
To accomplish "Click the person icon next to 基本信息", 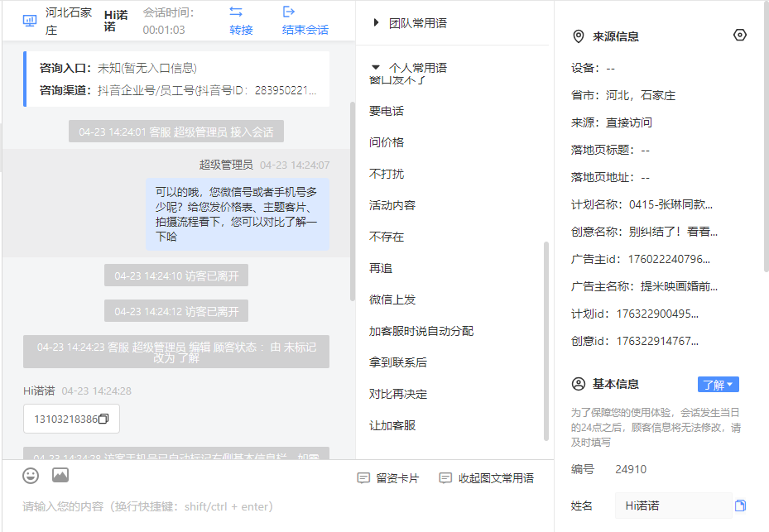I will tap(579, 384).
